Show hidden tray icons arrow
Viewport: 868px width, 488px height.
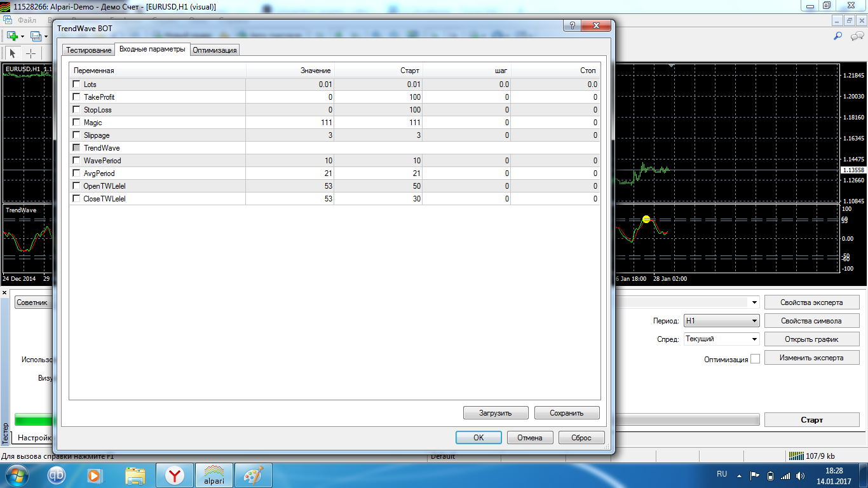(x=739, y=475)
